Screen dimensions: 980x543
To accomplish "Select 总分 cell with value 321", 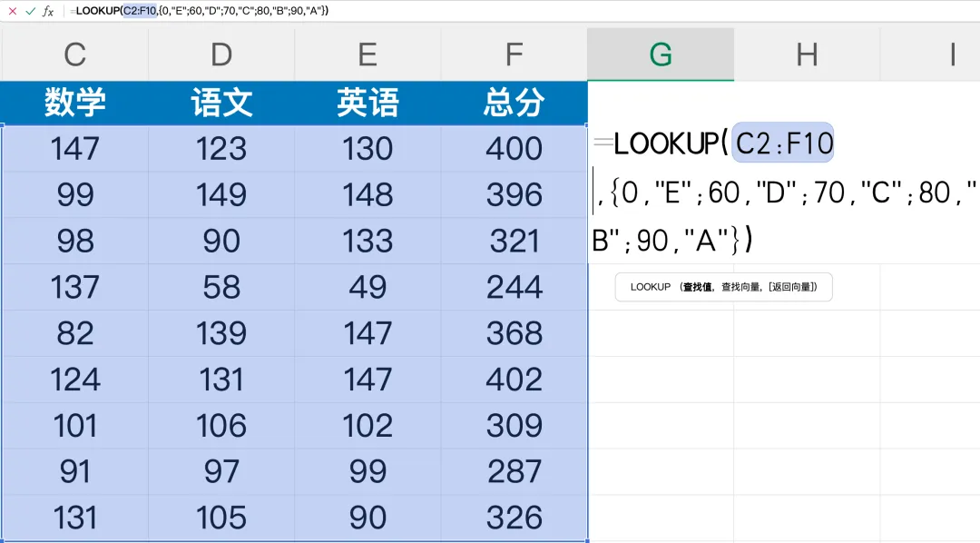I will click(514, 241).
